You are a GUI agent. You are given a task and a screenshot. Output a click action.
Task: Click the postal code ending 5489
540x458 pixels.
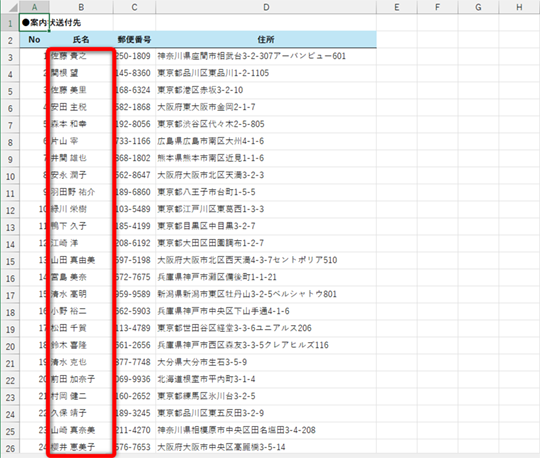click(134, 209)
